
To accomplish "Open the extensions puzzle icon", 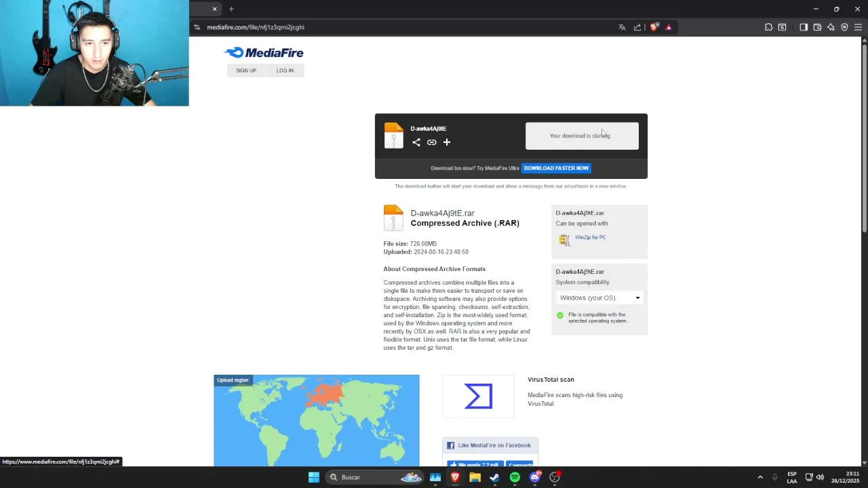I will click(768, 27).
